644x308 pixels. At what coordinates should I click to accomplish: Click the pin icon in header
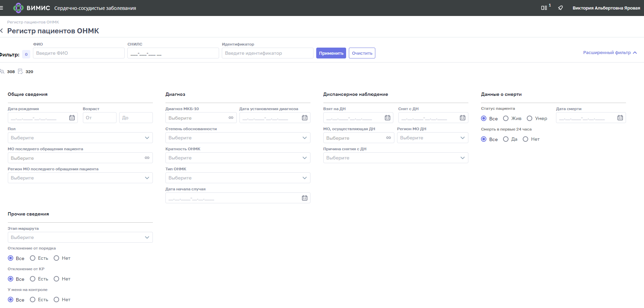[x=560, y=8]
